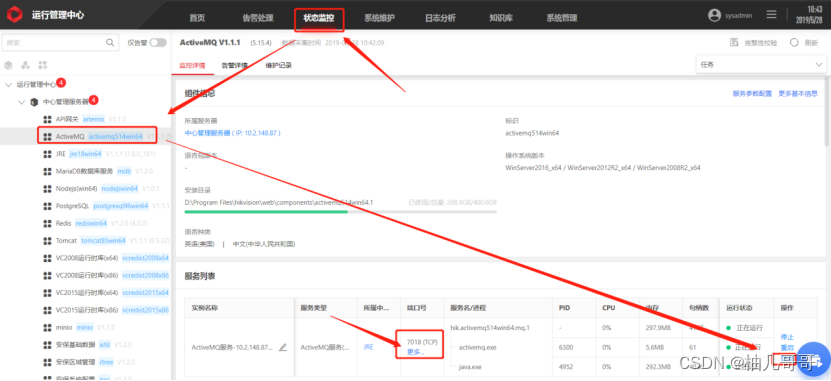Open the 更多基本信息 link
Screen dimensions: 831x381
798,93
